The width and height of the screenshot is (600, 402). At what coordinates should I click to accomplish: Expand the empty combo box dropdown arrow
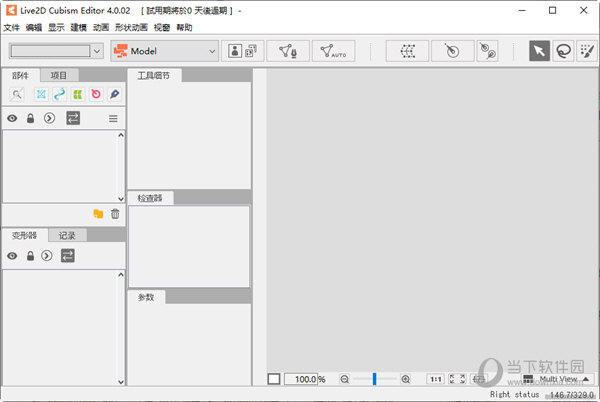click(97, 51)
